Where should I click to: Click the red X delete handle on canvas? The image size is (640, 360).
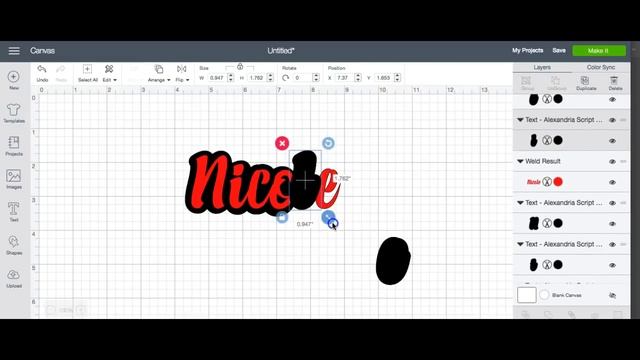tap(282, 143)
